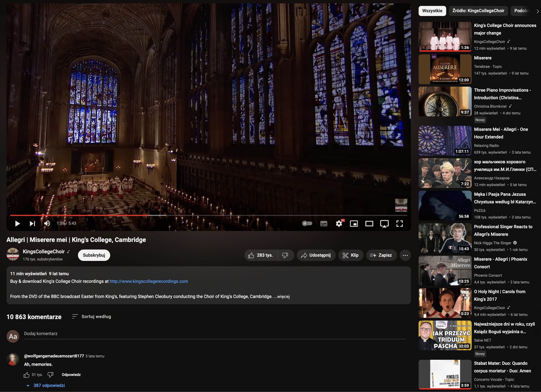Screen dimensions: 541x392
Task: Select the Wszystkie filter chip
Action: tap(432, 11)
